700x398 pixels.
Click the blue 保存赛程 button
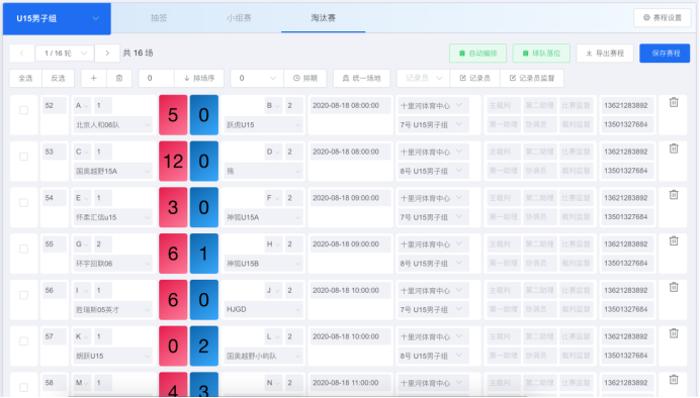click(665, 53)
